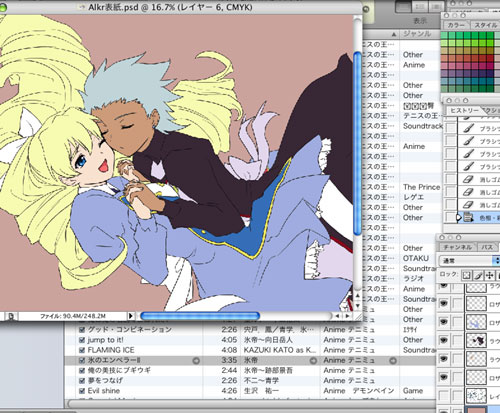Click the Game genre cell
500x413 pixels.
click(x=413, y=391)
